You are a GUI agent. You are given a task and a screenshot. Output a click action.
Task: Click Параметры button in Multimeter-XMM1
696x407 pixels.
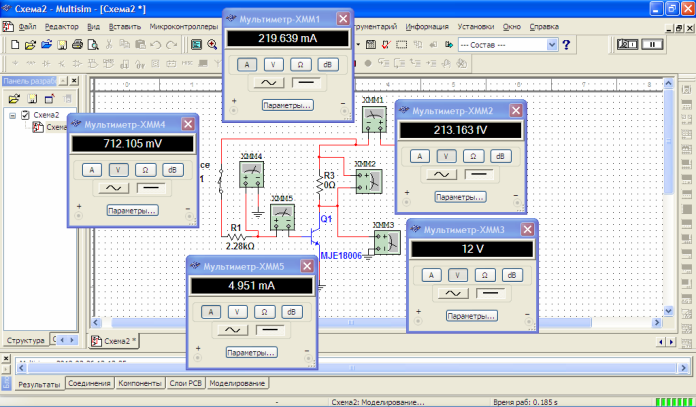pyautogui.click(x=288, y=105)
